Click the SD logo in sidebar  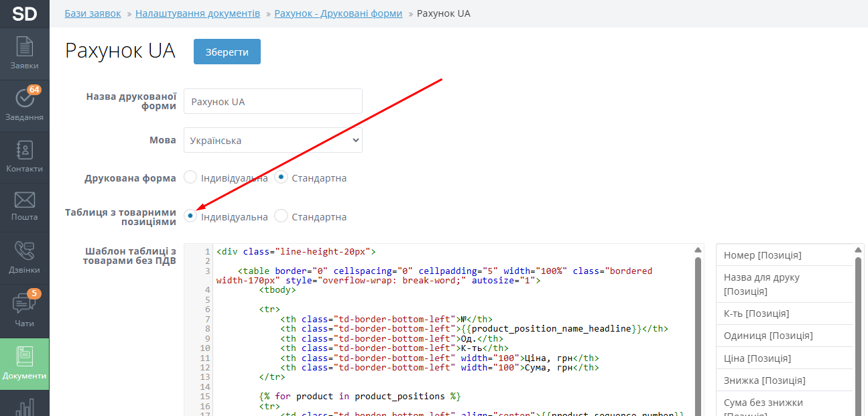24,13
